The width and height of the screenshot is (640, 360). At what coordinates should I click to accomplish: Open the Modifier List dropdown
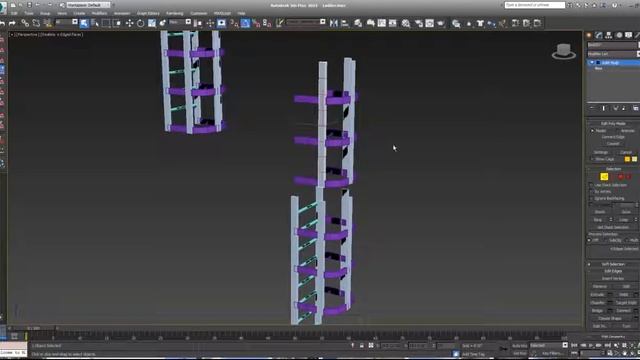point(613,54)
